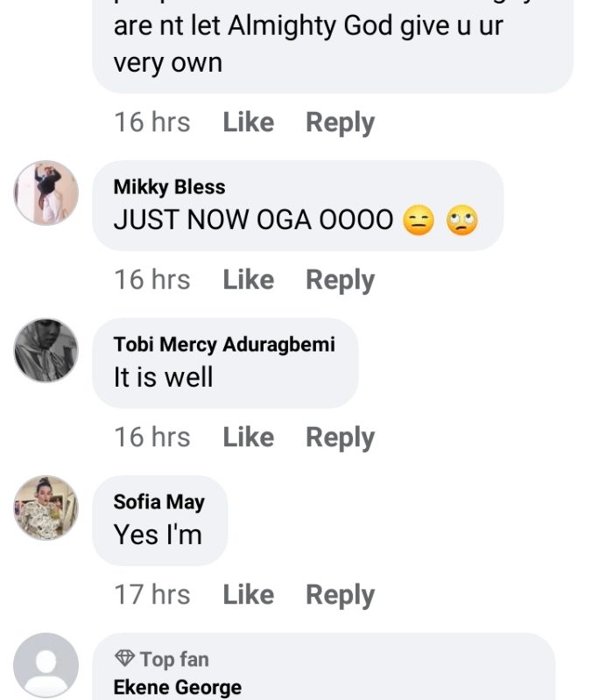View Sofia May's profile photo

tap(46, 508)
